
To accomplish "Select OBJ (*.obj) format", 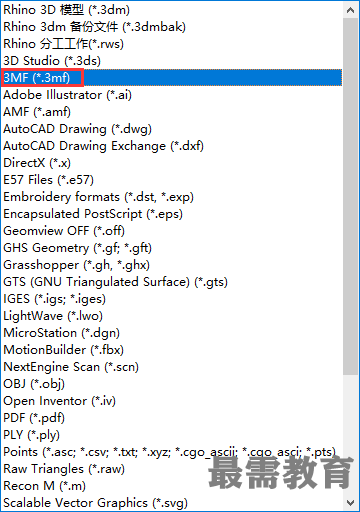I will pyautogui.click(x=172, y=384).
